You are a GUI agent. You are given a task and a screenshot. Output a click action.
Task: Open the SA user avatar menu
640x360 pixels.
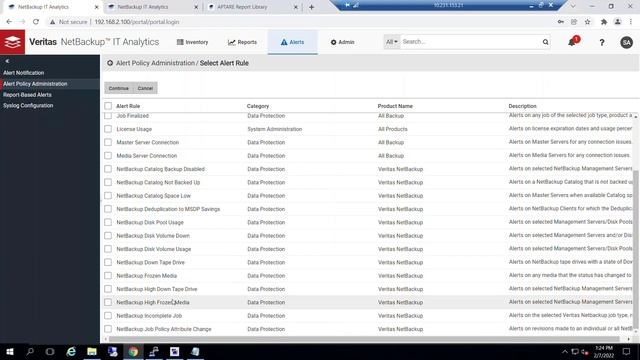(x=626, y=42)
